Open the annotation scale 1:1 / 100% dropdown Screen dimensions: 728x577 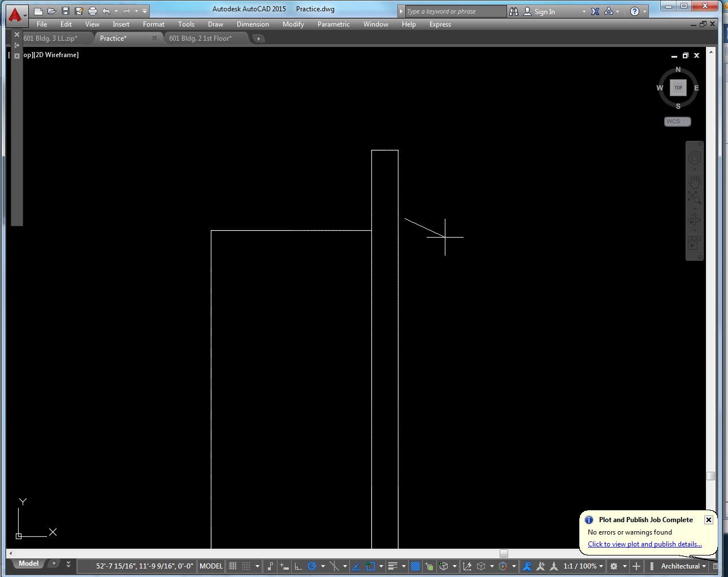point(582,566)
